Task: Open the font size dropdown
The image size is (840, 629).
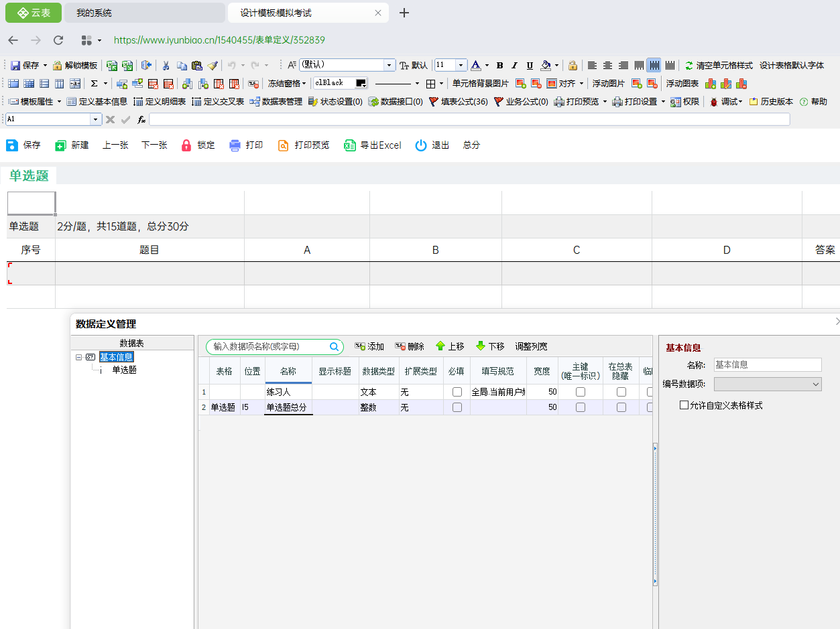Action: (461, 66)
